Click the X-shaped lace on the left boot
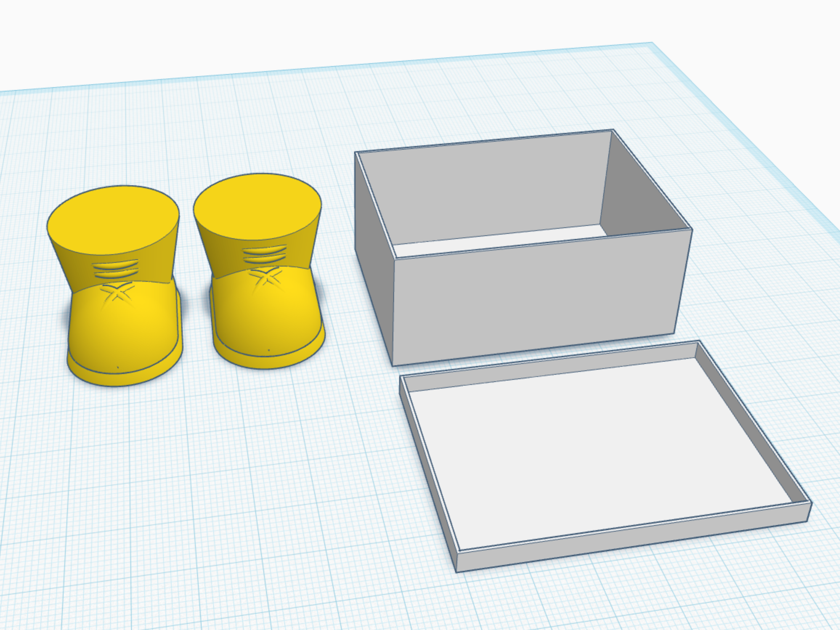840x630 pixels. pyautogui.click(x=117, y=292)
